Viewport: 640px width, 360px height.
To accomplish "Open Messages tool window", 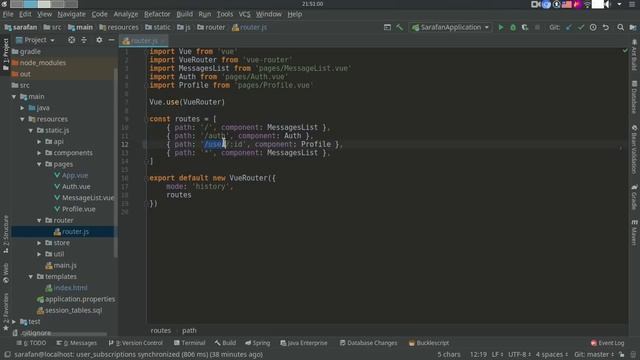I will tap(77, 343).
